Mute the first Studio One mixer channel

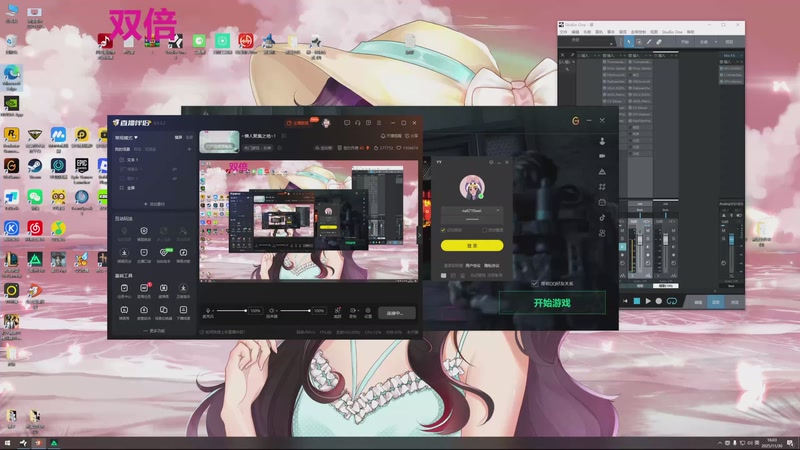622,231
